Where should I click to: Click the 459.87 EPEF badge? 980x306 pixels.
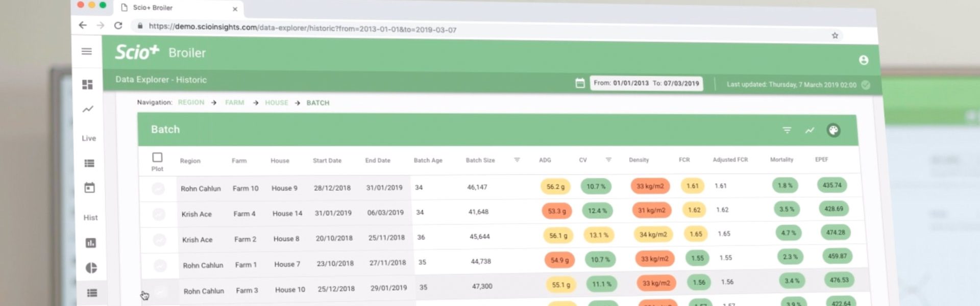(837, 256)
